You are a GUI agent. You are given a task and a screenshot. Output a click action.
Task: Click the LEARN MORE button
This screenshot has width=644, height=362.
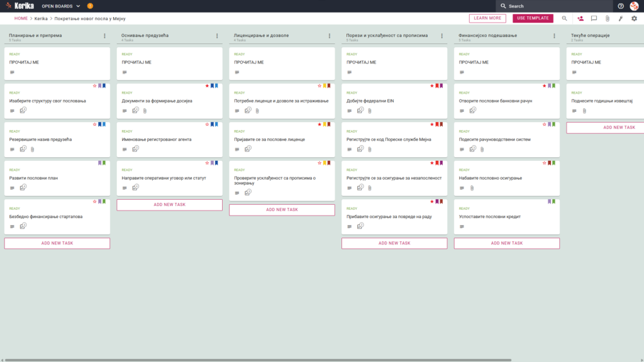coord(487,18)
